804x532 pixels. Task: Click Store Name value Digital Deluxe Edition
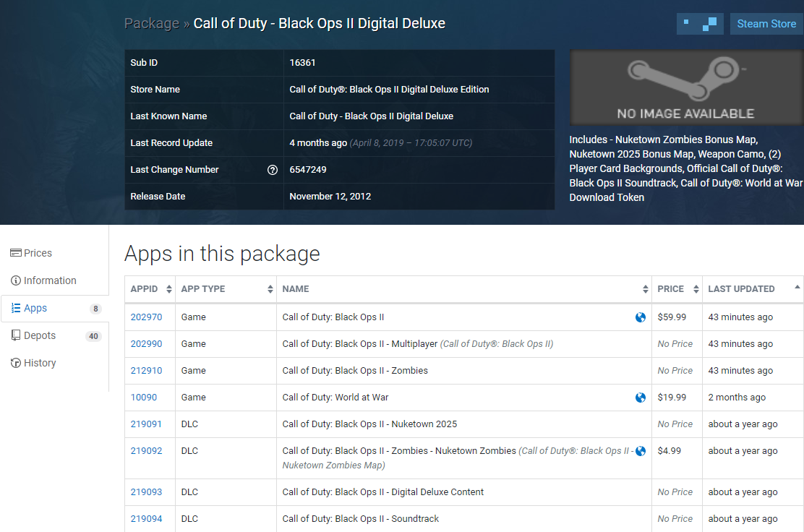[389, 89]
